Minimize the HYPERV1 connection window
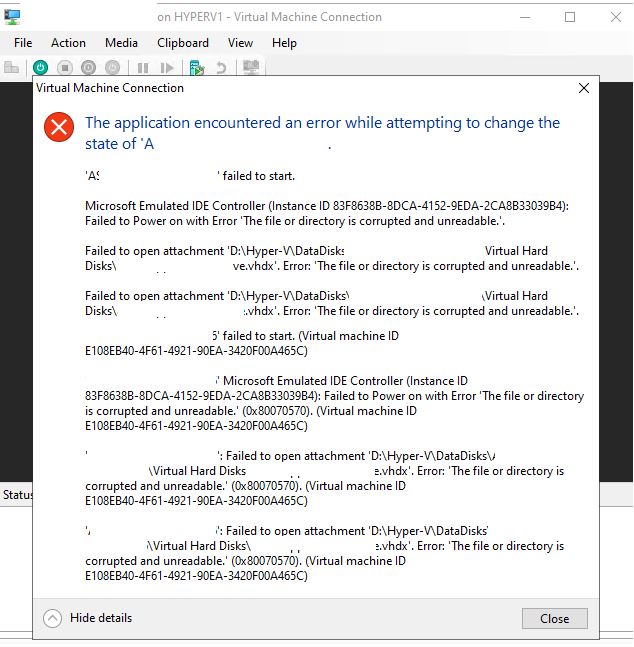The image size is (634, 647). (525, 17)
